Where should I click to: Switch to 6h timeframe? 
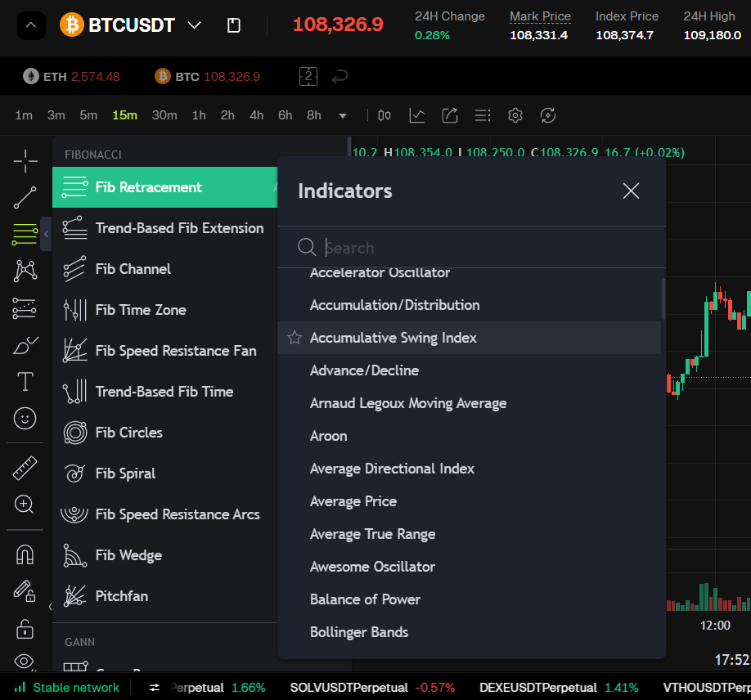[285, 115]
